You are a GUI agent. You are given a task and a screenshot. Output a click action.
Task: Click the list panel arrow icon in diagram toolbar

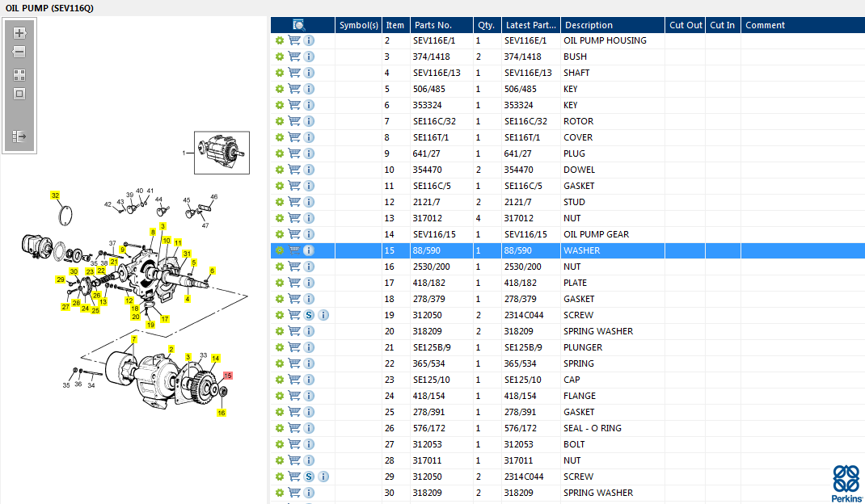click(19, 136)
